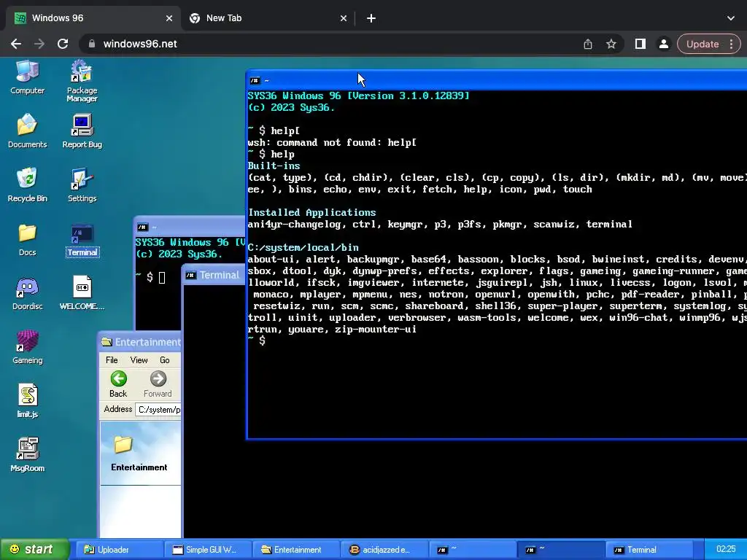Open the Docs folder icon
This screenshot has height=560, width=747.
click(27, 239)
